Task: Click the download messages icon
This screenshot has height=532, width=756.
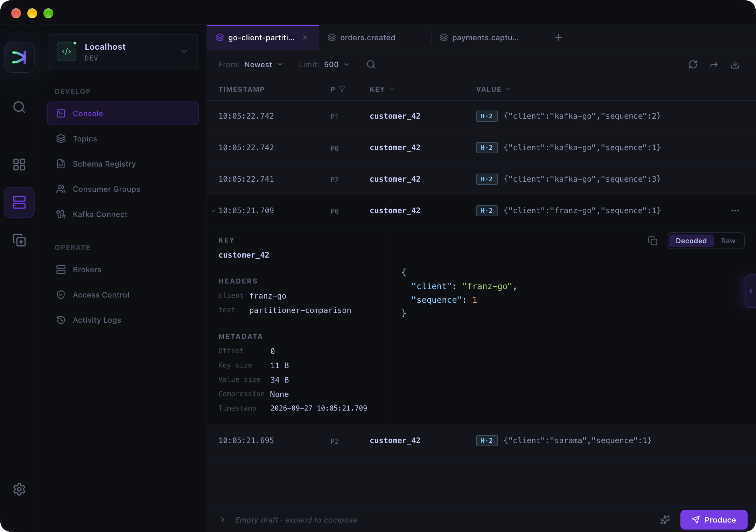Action: (735, 64)
